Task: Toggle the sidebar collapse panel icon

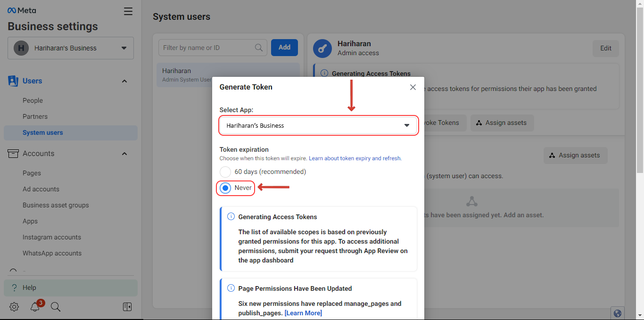Action: pyautogui.click(x=127, y=307)
